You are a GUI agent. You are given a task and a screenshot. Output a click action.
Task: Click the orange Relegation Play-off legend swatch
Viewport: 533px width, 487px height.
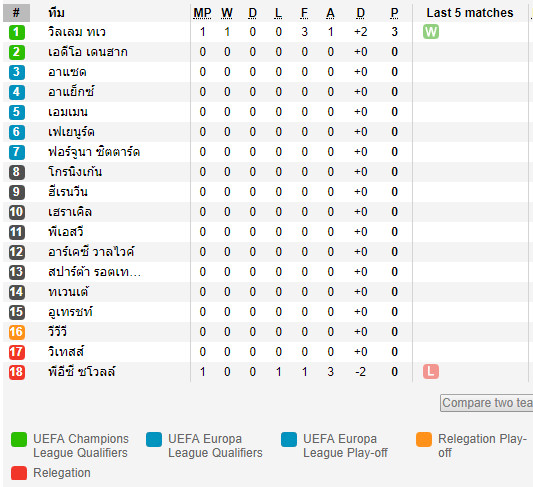tap(424, 439)
